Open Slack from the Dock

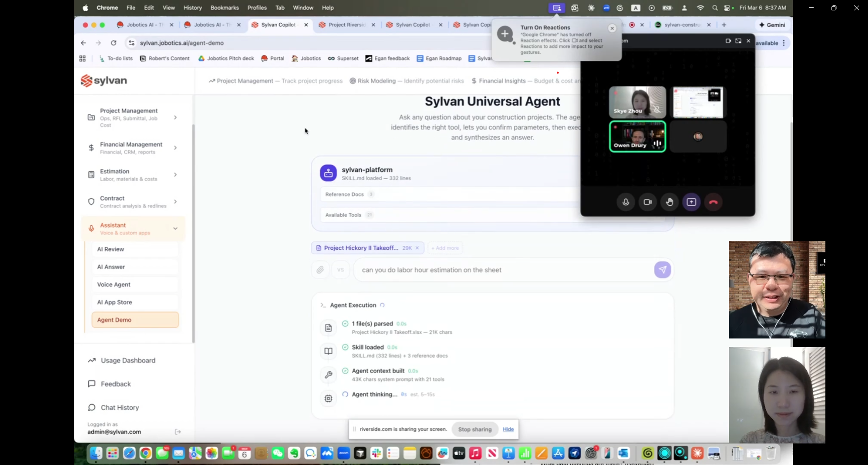pyautogui.click(x=376, y=453)
